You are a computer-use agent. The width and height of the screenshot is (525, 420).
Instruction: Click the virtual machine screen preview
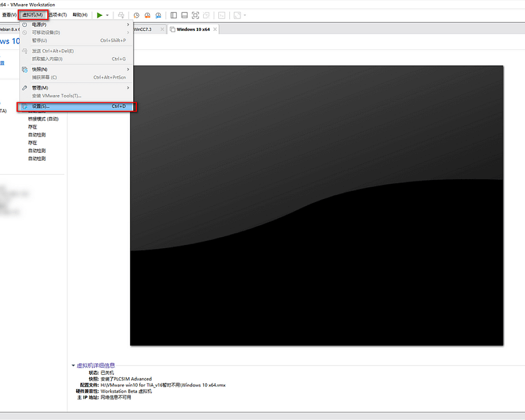[x=317, y=205]
